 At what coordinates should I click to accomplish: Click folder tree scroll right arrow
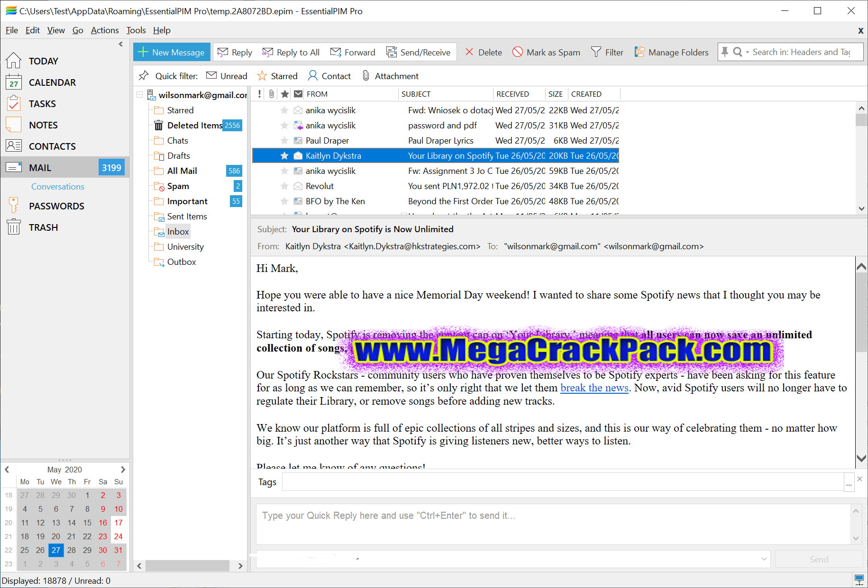240,566
